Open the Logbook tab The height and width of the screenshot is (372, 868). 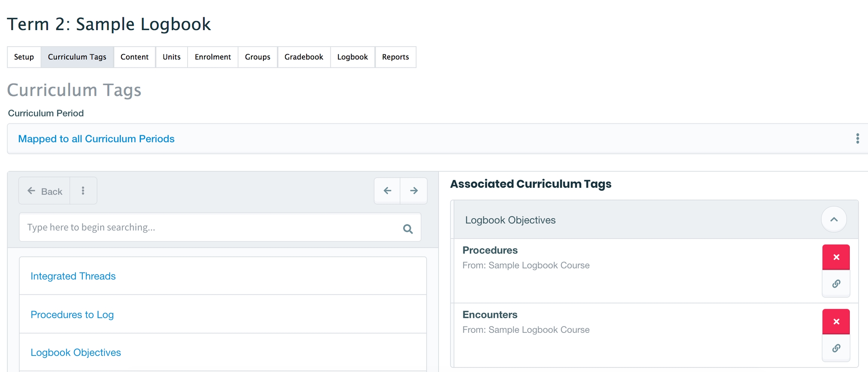(x=352, y=57)
